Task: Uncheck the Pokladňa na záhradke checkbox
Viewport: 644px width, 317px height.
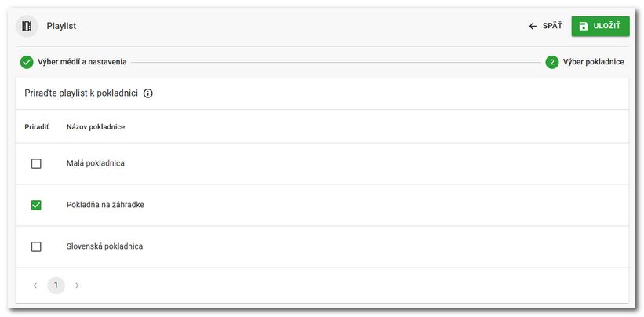Action: coord(36,205)
